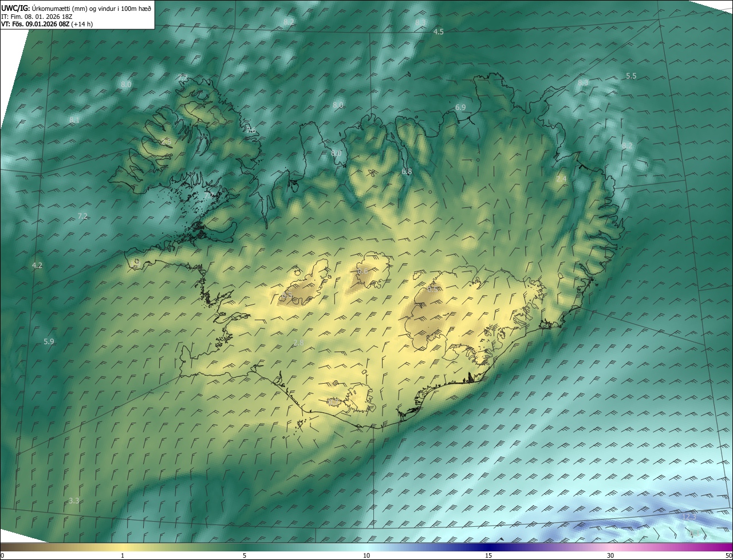The height and width of the screenshot is (560, 733).
Task: Click the colorbar tick label 0
Action: pos(2,556)
